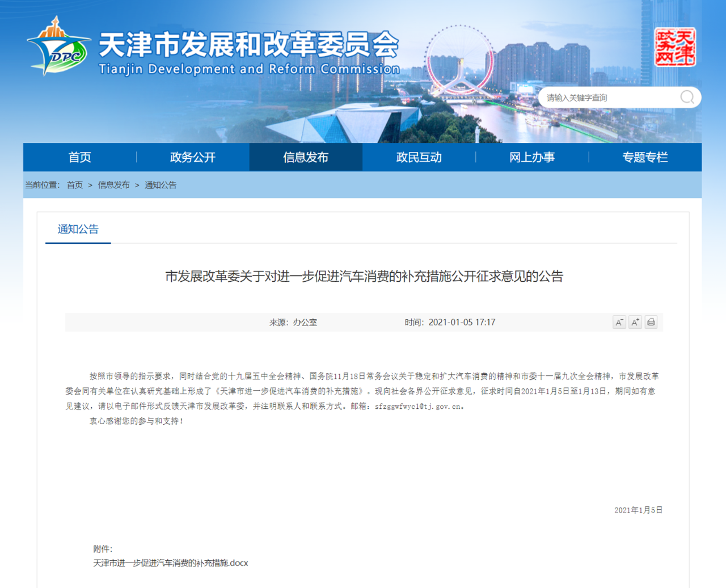Navigate to 网上办事 section
The width and height of the screenshot is (726, 588).
pos(531,157)
